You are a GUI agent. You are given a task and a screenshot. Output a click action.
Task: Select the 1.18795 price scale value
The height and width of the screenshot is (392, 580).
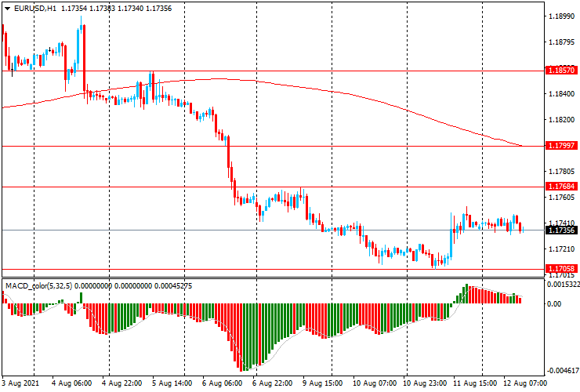tap(562, 42)
